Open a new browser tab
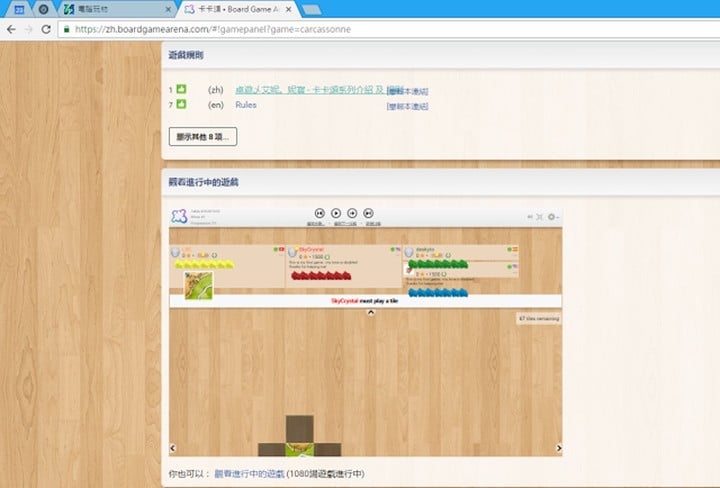720x488 pixels. (x=312, y=10)
